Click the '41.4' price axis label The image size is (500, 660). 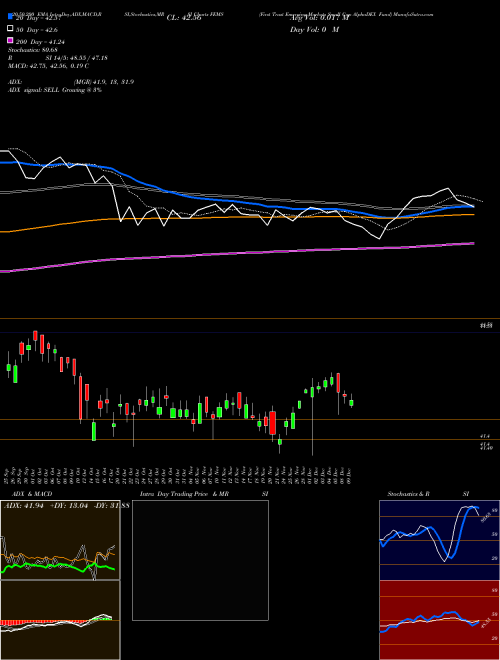tap(484, 436)
